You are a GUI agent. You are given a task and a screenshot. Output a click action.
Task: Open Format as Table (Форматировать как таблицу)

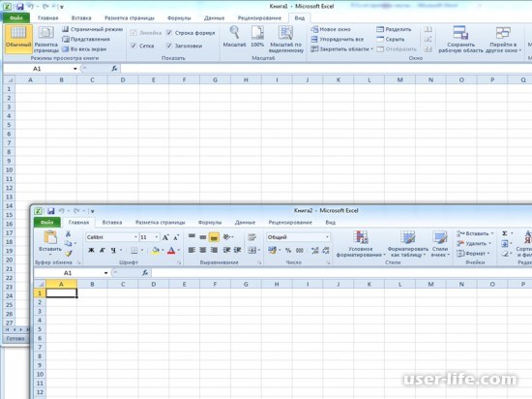click(407, 243)
